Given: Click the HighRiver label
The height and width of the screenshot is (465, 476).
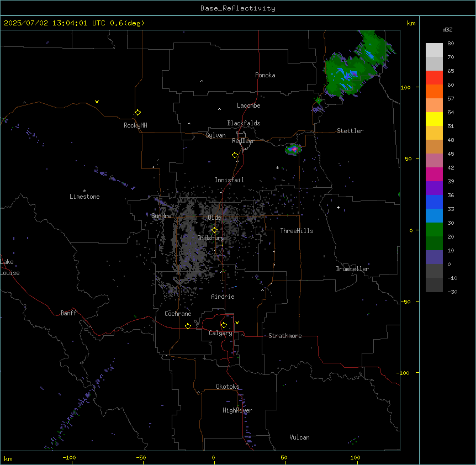Looking at the screenshot, I should [x=237, y=410].
